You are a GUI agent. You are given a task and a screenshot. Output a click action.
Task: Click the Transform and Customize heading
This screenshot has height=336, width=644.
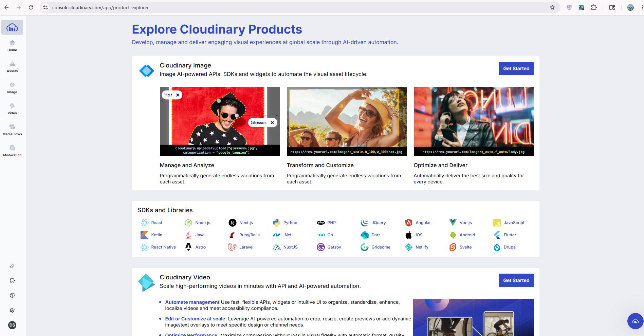[320, 165]
